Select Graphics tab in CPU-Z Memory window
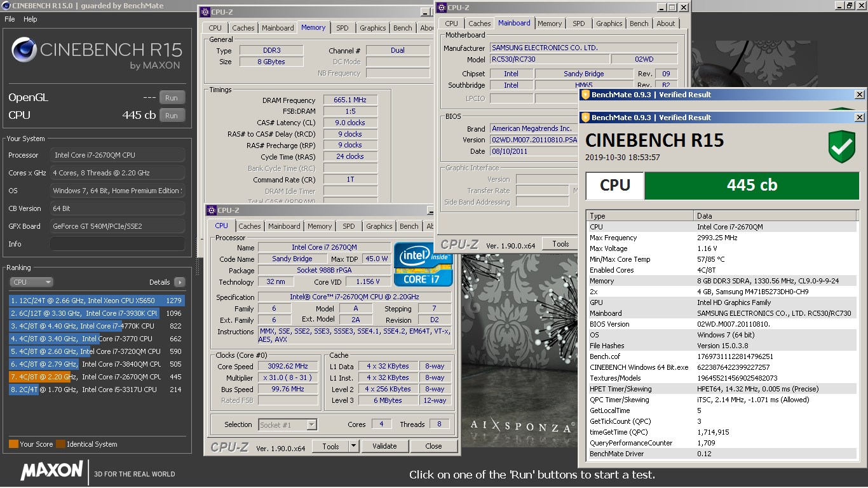868x488 pixels. point(373,28)
